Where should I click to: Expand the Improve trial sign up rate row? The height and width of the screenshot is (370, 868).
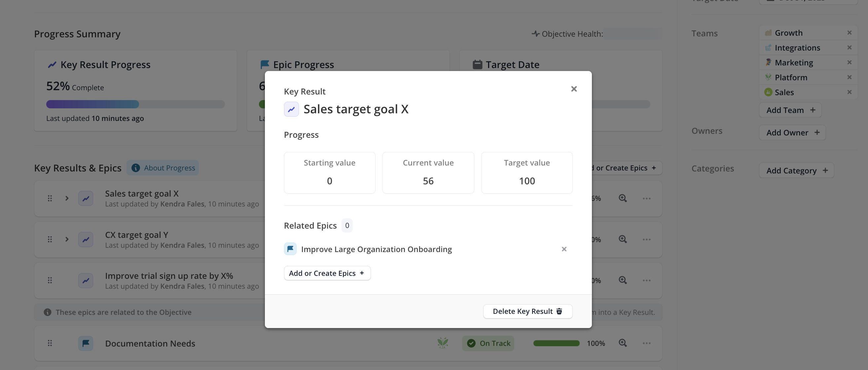(x=67, y=280)
